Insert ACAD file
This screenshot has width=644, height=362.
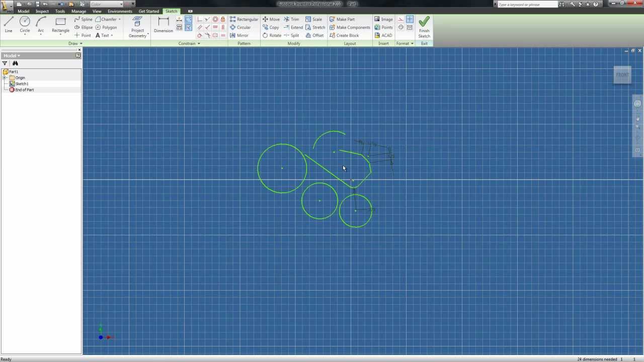tap(383, 35)
